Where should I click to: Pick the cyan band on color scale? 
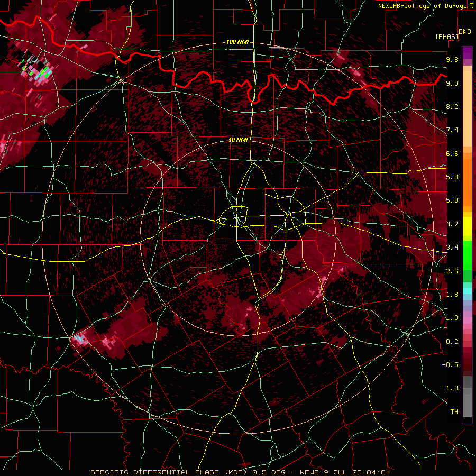click(467, 291)
